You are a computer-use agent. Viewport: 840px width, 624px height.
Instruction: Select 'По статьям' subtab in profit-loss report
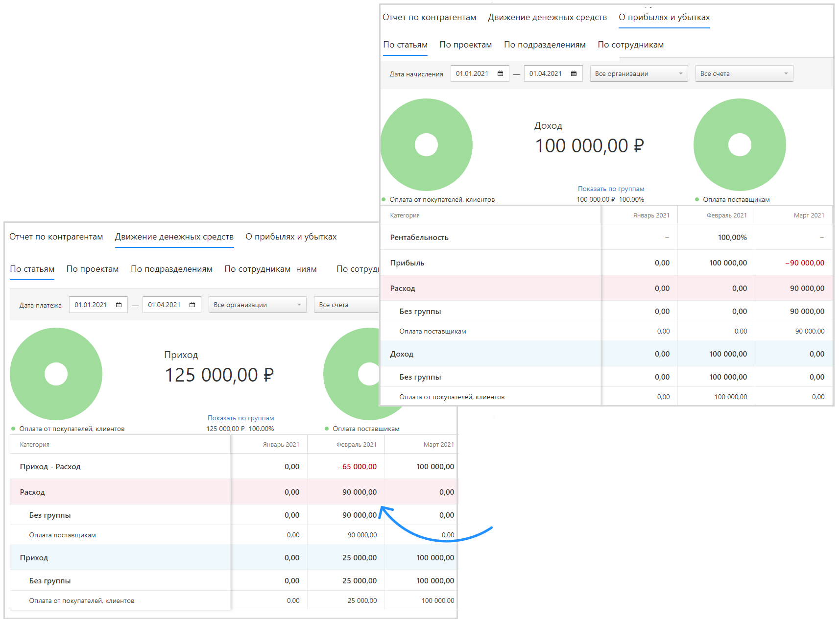(405, 45)
